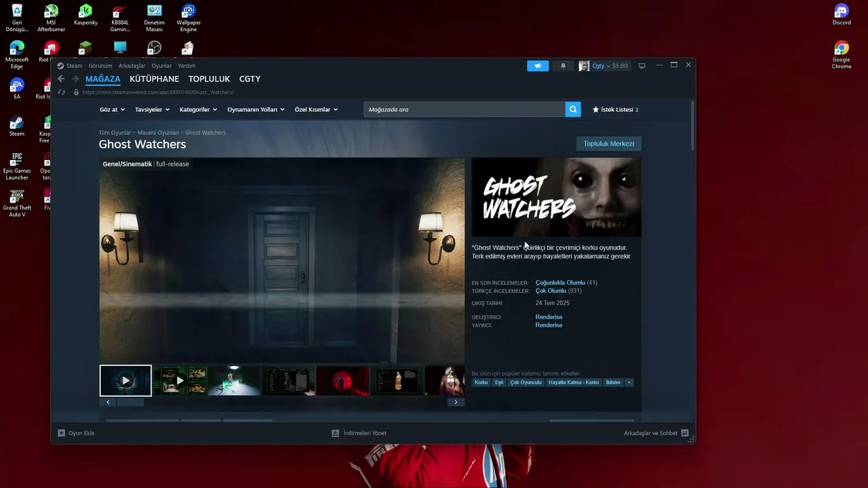Screen dimensions: 868x488
Task: Open Microsoft Edge desktop shortcut
Action: click(17, 55)
